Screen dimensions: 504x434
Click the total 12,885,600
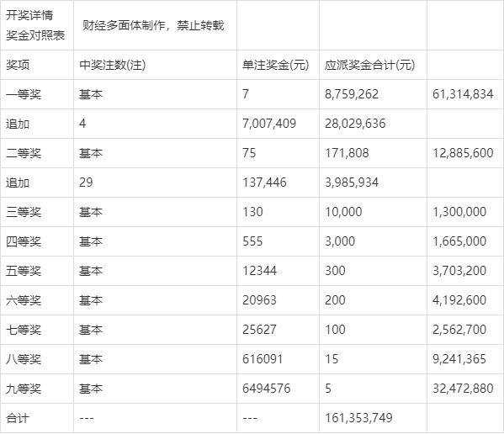click(463, 153)
